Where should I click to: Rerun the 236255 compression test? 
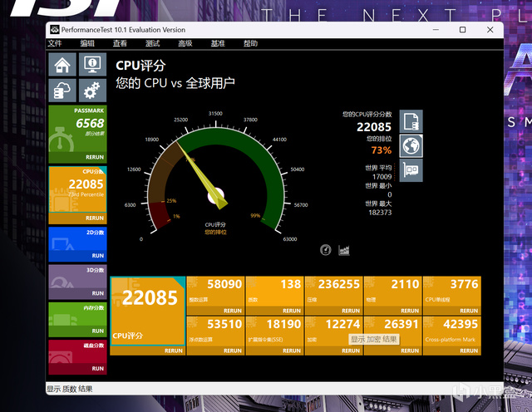tap(351, 311)
